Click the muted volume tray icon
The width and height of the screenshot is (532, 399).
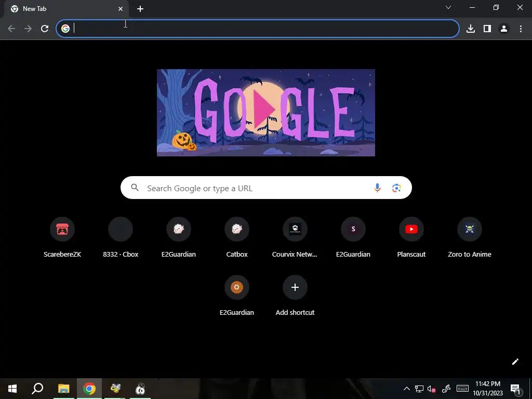tap(432, 389)
